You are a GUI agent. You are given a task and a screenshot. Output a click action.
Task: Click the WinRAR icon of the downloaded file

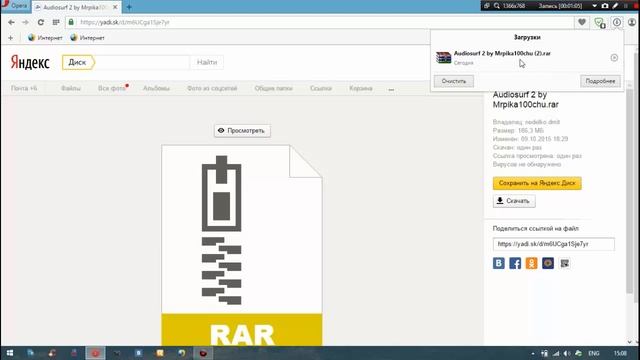443,58
